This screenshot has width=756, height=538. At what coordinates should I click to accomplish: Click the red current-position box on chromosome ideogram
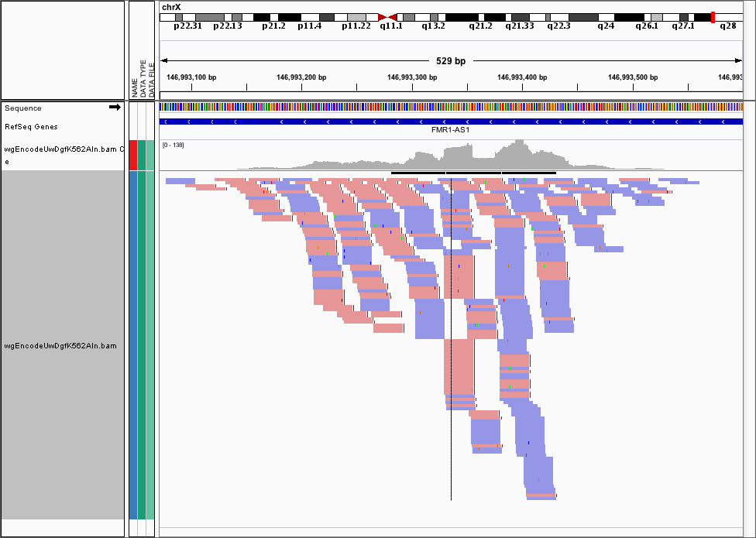[713, 17]
